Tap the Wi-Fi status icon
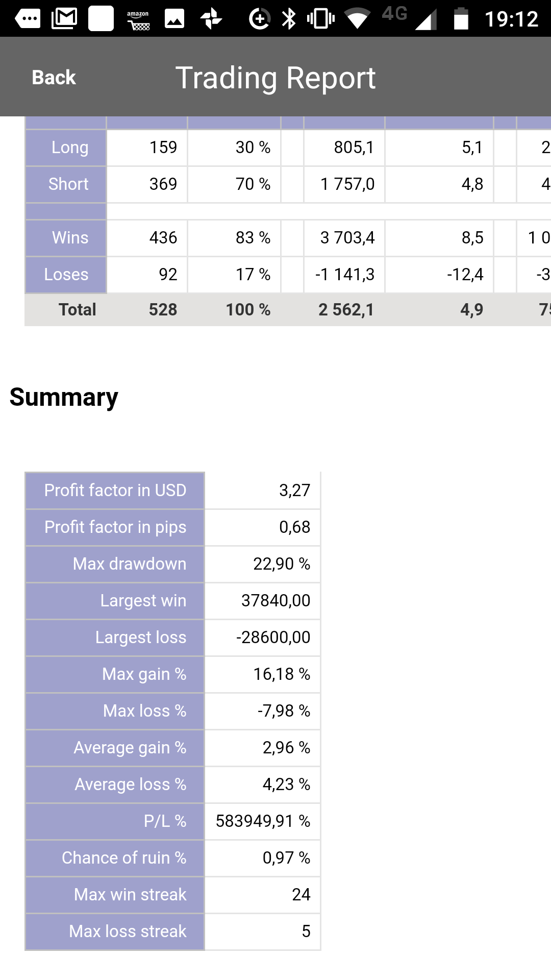The width and height of the screenshot is (551, 980). pyautogui.click(x=357, y=19)
